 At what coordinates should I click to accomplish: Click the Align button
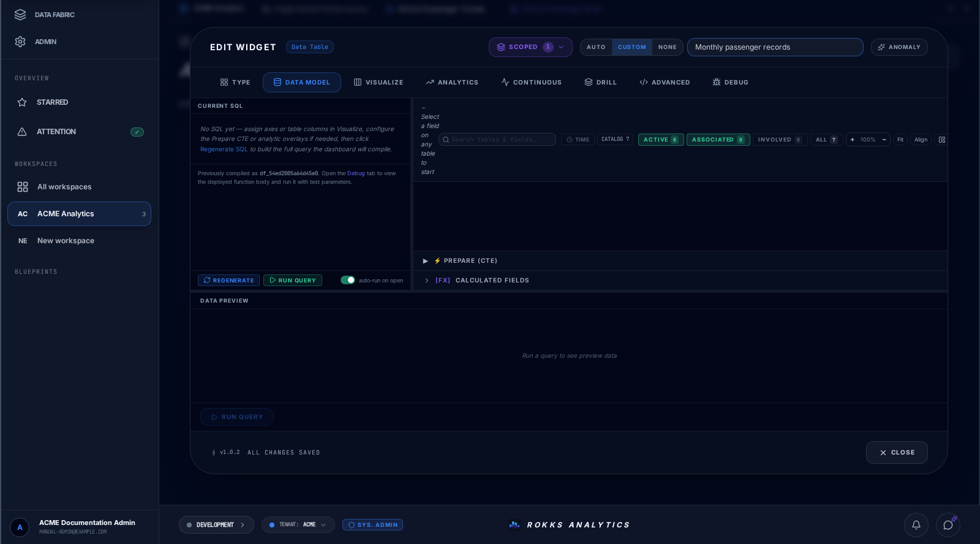[921, 140]
